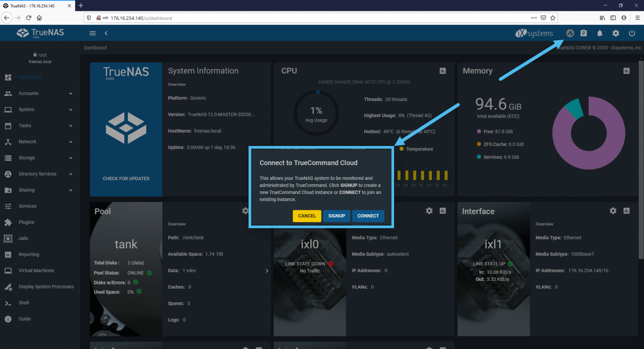
Task: Open the ixl1 Interface card settings gear
Action: [x=613, y=211]
